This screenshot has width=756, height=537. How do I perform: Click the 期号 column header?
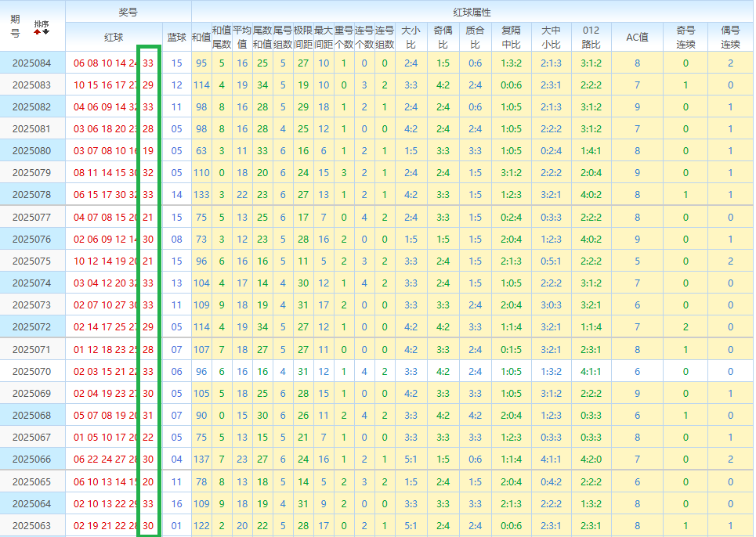[x=16, y=26]
